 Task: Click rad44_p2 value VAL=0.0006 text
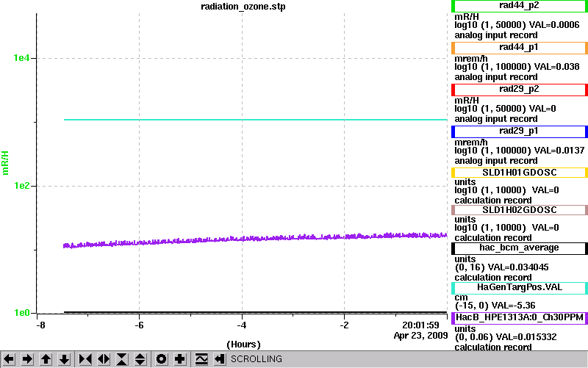[554, 25]
